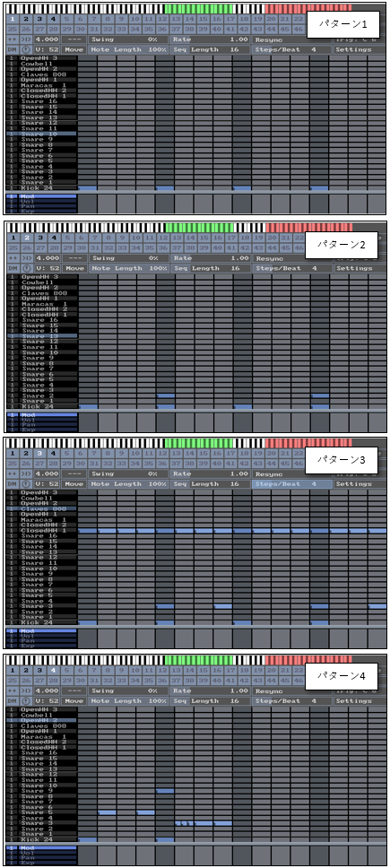Viewport: 390px width, 868px height.
Task: Select Kick 24 row in パターン4 panel
Action: click(41, 840)
